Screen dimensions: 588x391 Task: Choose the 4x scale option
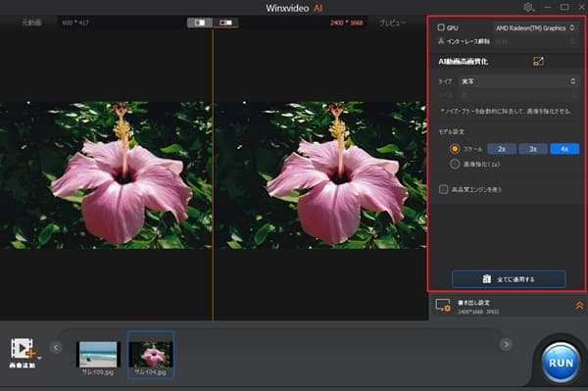pyautogui.click(x=564, y=149)
